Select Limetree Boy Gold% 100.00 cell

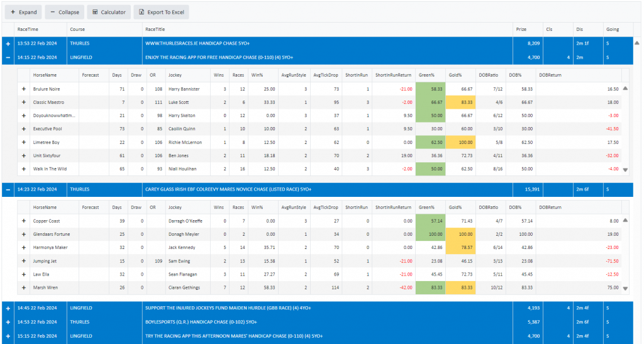pyautogui.click(x=460, y=143)
